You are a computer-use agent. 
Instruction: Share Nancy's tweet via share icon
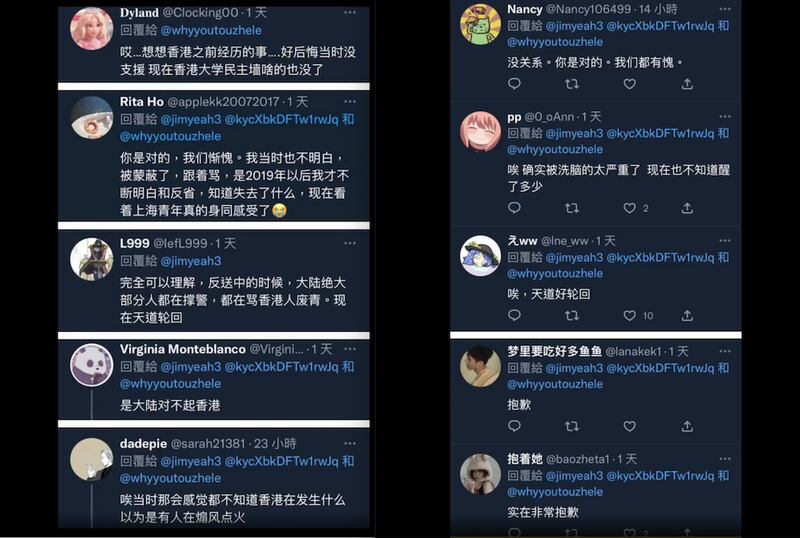point(687,84)
